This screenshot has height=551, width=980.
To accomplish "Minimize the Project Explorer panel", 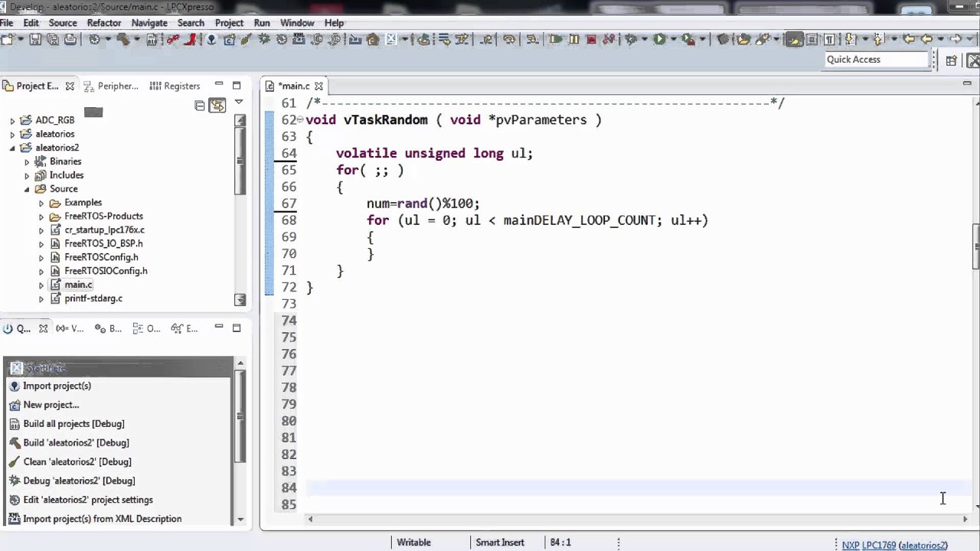I will click(x=219, y=85).
